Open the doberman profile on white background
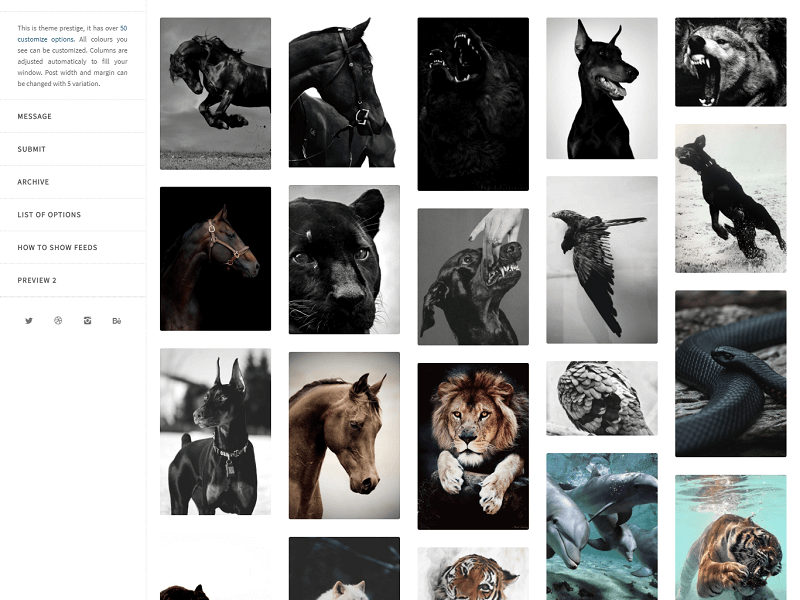The height and width of the screenshot is (600, 800). [x=602, y=88]
